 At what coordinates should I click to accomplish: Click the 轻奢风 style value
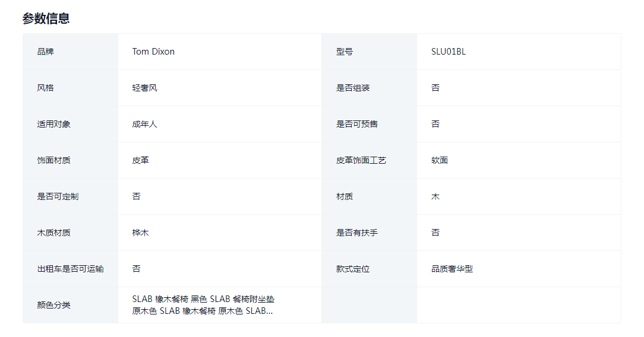pyautogui.click(x=144, y=88)
